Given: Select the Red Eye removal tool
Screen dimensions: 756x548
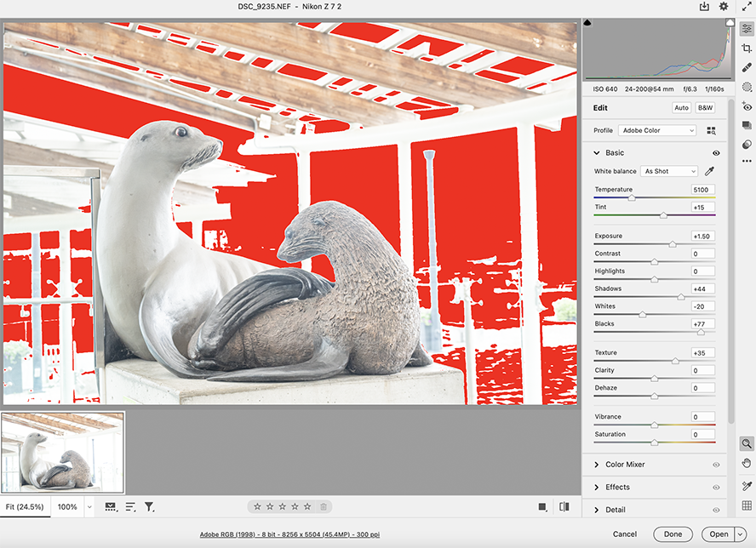Looking at the screenshot, I should 747,106.
